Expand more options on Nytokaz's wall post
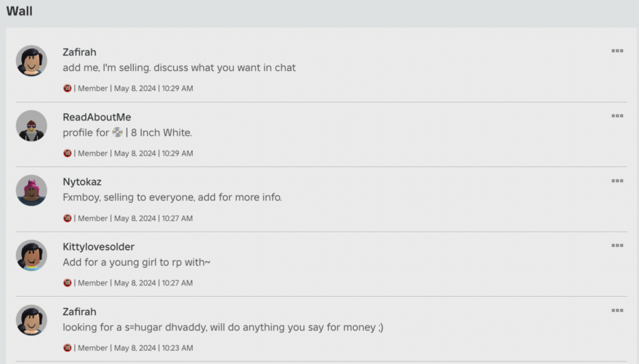 pos(617,181)
